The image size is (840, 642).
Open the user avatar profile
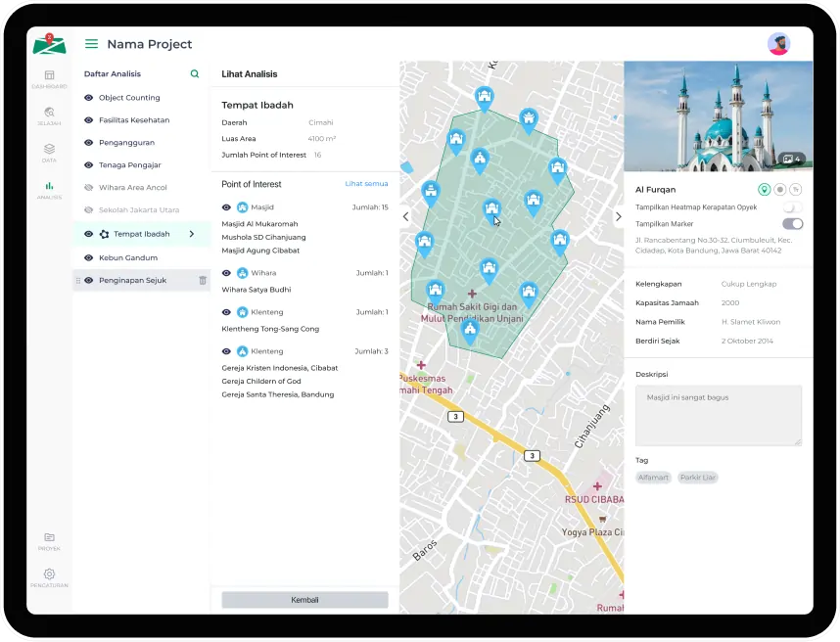(778, 44)
